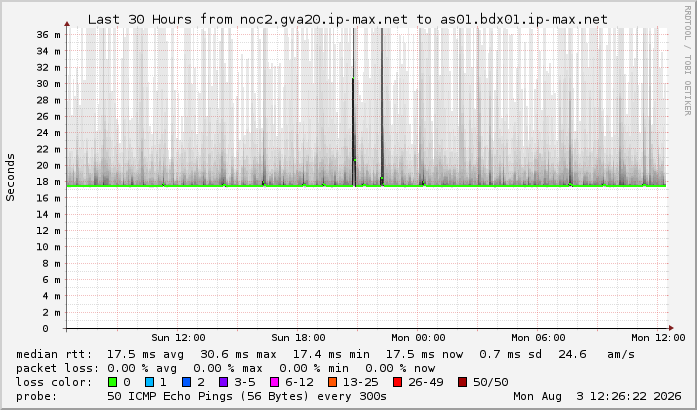Click the Sun 12:00 time axis label
The width and height of the screenshot is (697, 410).
coord(178,338)
